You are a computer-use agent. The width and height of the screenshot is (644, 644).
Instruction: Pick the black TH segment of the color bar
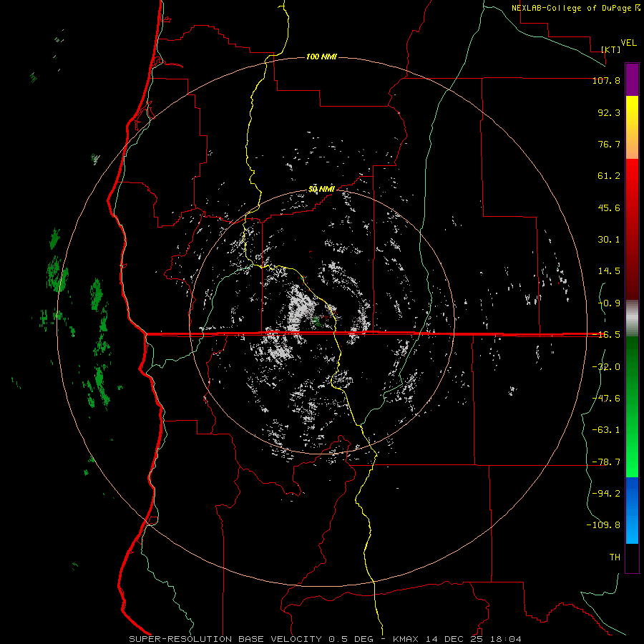pyautogui.click(x=632, y=557)
